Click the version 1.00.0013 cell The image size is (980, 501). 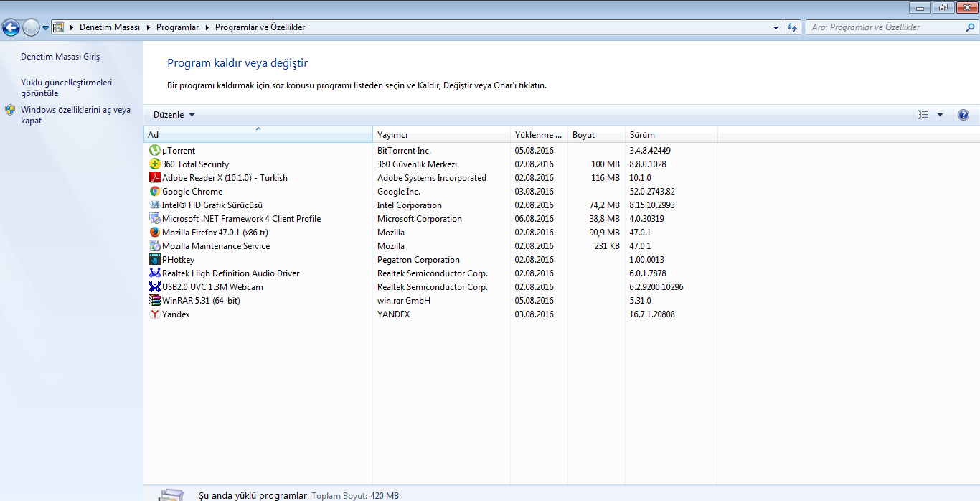pos(647,260)
